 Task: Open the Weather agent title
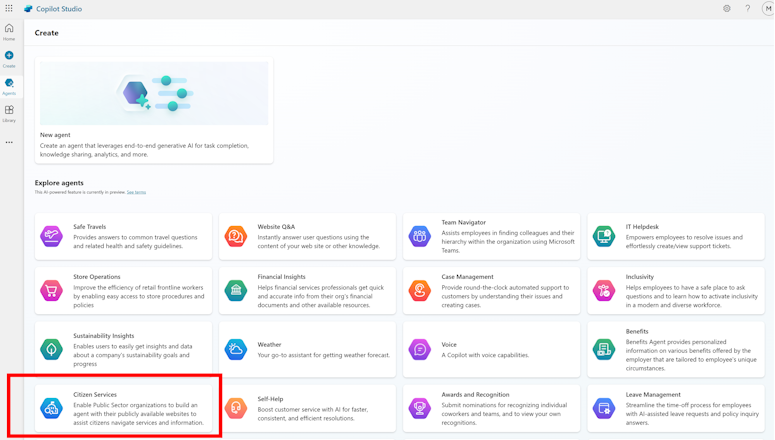(269, 345)
